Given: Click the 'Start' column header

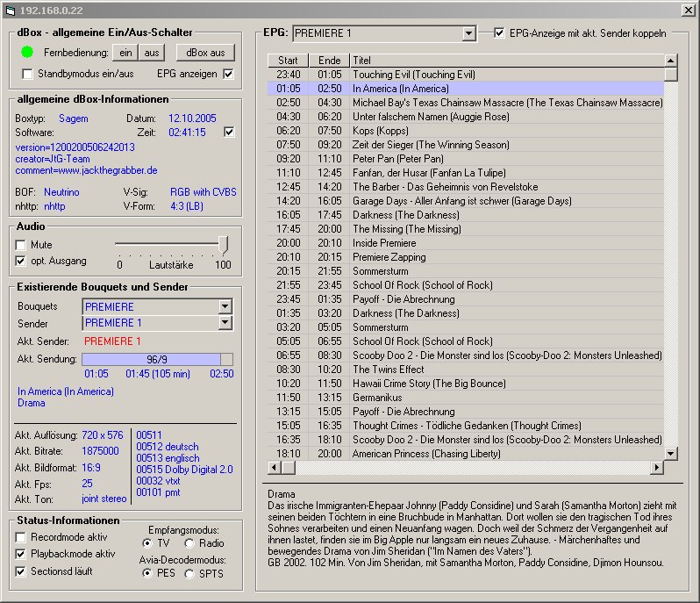Looking at the screenshot, I should 288,61.
